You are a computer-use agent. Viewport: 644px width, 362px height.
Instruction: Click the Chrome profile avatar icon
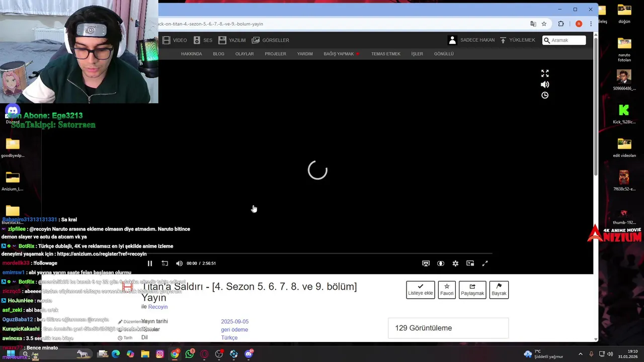579,24
